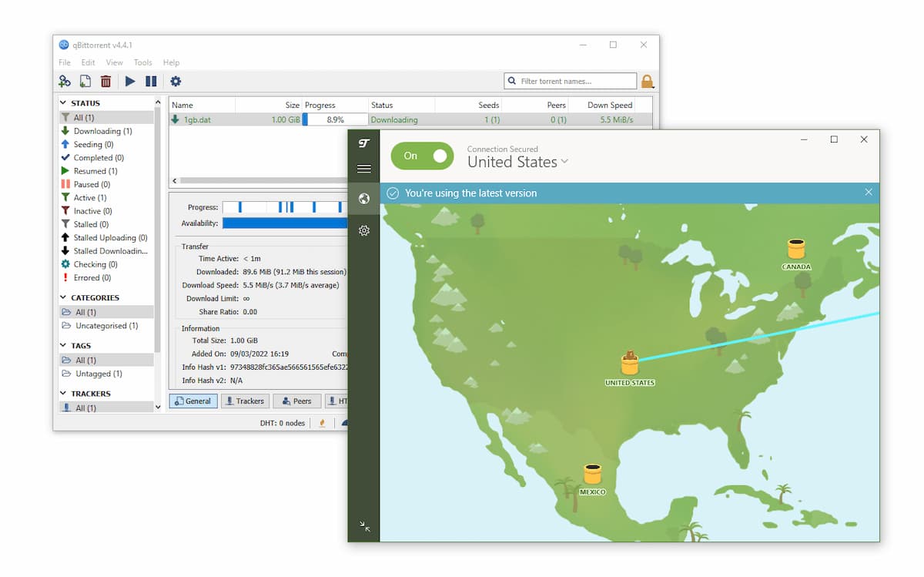Select the Untagged (1) tag filter
This screenshot has width=924, height=577.
point(106,374)
